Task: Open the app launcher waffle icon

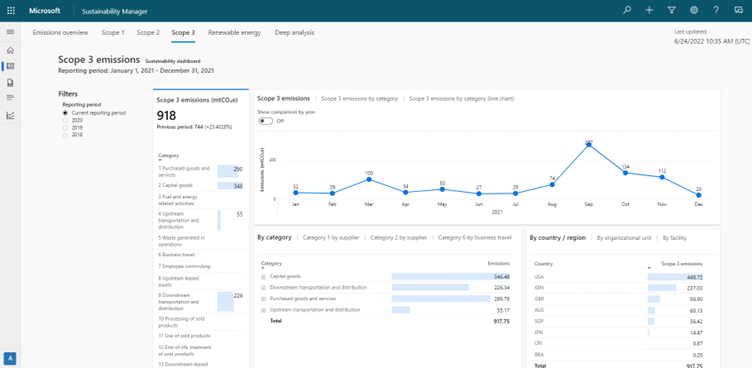Action: pos(11,11)
